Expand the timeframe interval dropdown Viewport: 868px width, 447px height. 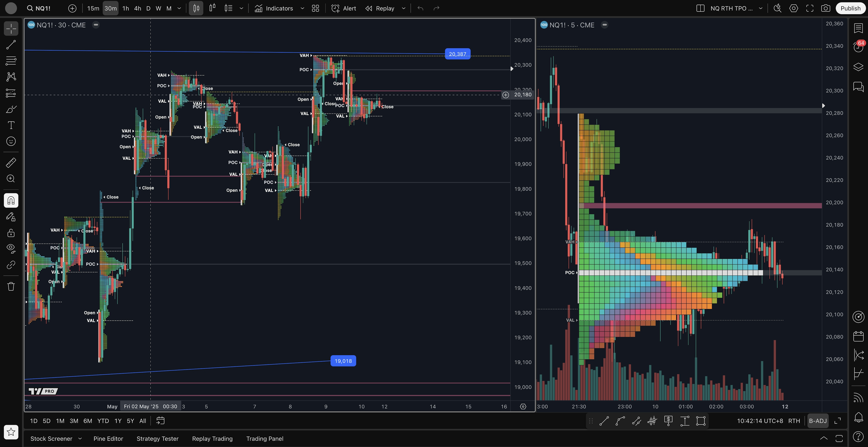tap(179, 8)
